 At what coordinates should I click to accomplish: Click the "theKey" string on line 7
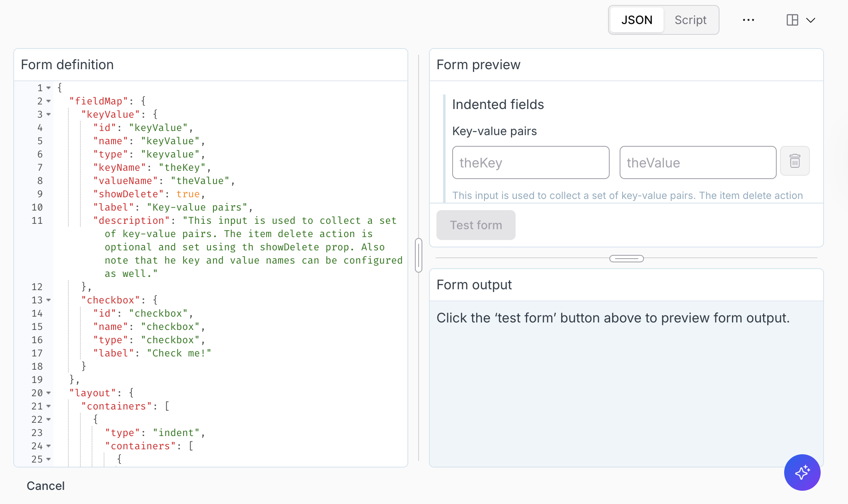(x=182, y=167)
